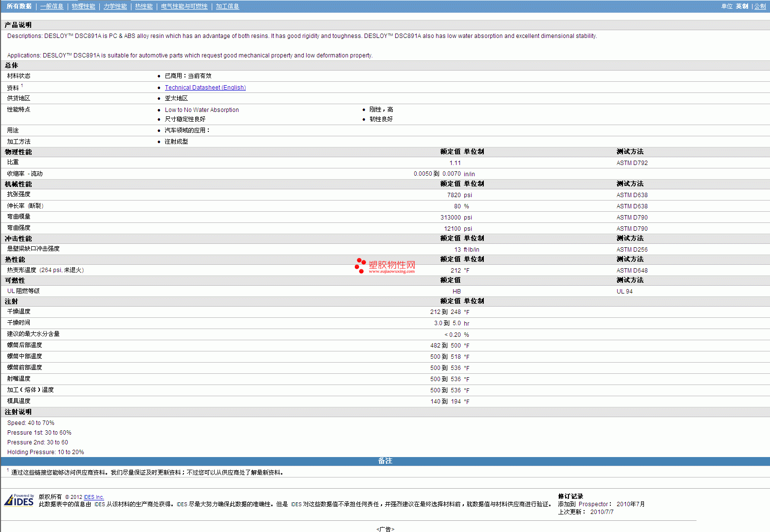Click the <广告> placeholder at bottom

pyautogui.click(x=385, y=529)
